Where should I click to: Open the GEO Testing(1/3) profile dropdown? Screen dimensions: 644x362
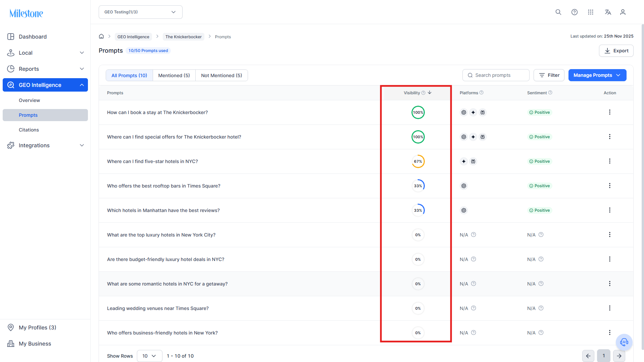pos(141,12)
